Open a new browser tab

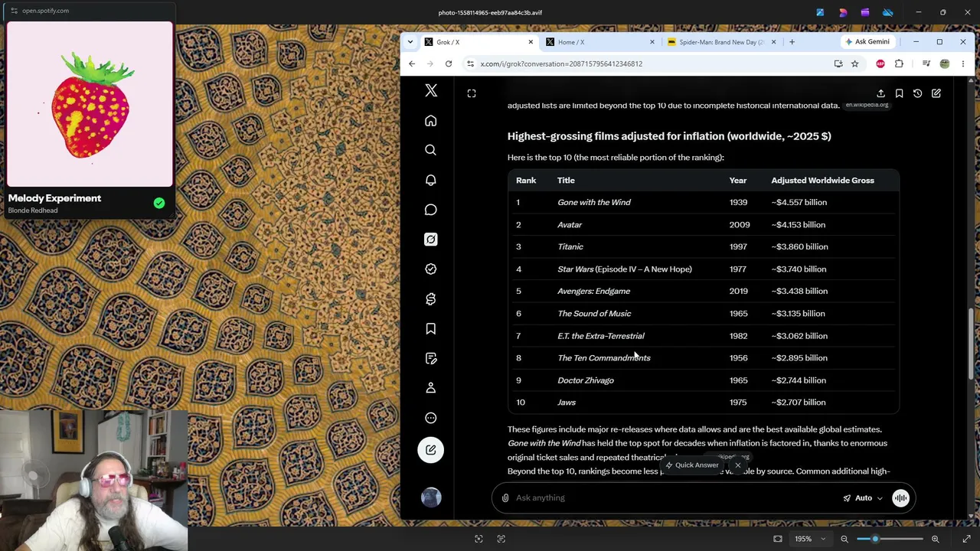pyautogui.click(x=792, y=42)
